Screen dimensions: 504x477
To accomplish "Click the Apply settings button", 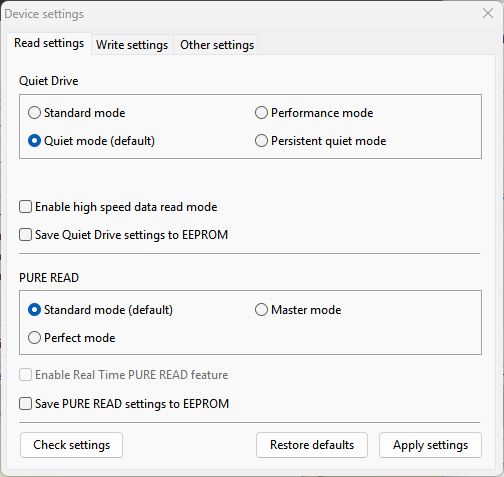I will click(430, 445).
